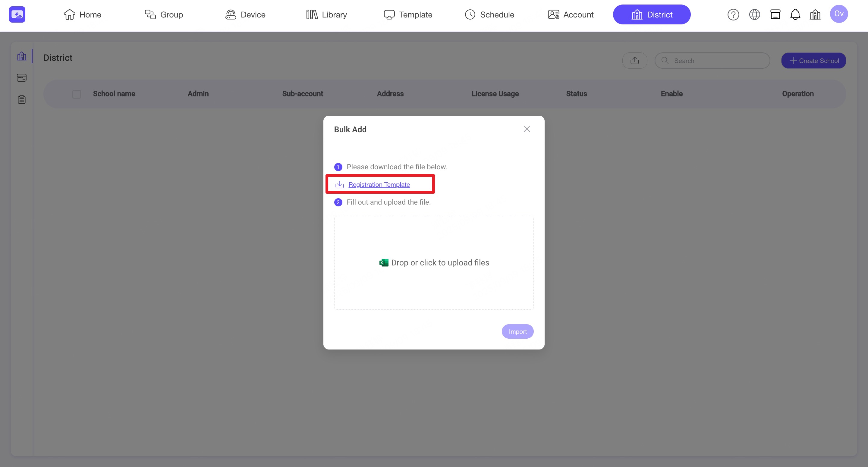Open the Schedule tab
Image resolution: width=868 pixels, height=467 pixels.
click(489, 14)
